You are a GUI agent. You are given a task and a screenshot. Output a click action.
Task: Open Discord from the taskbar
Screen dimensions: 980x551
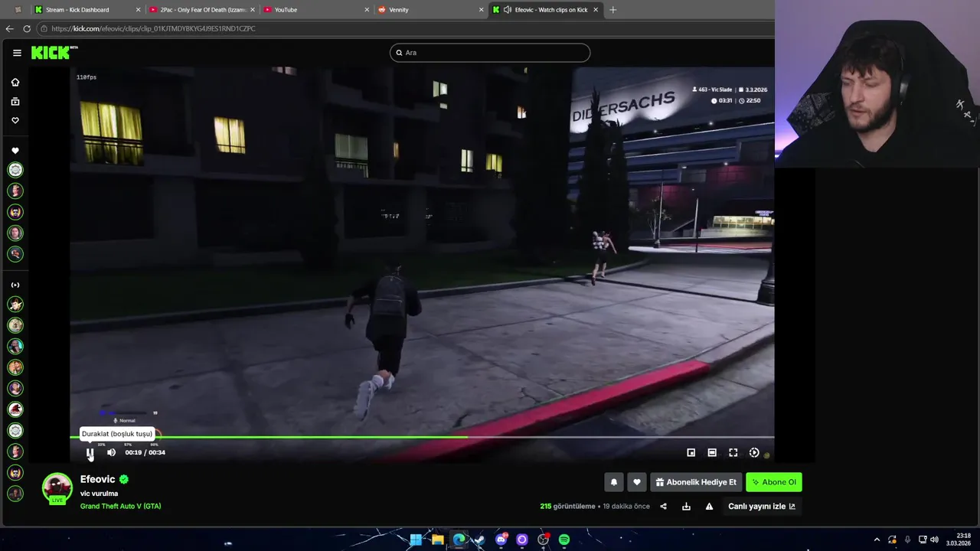501,540
